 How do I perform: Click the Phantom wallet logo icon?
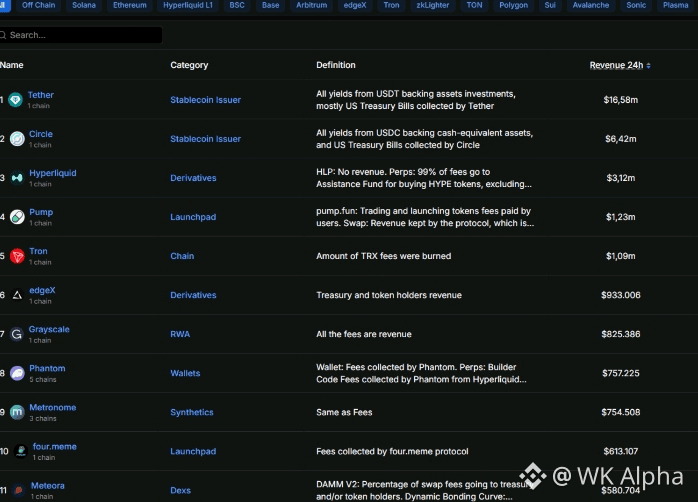[x=17, y=373]
